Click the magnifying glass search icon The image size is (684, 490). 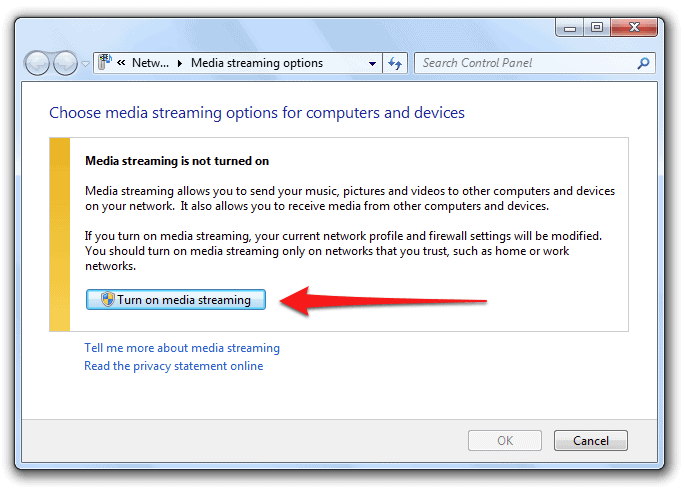[x=643, y=63]
